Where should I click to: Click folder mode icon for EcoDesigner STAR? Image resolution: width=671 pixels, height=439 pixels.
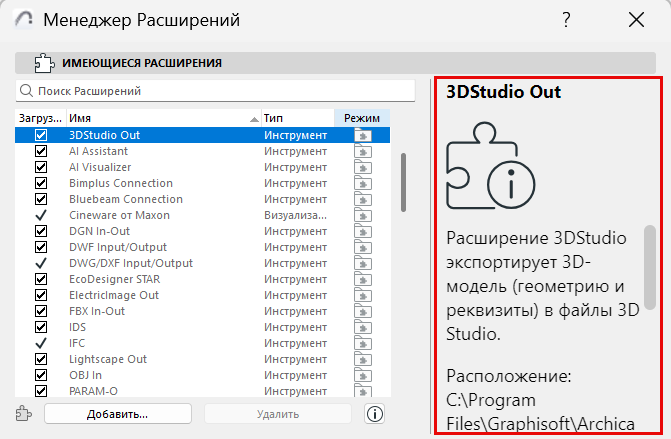[363, 279]
